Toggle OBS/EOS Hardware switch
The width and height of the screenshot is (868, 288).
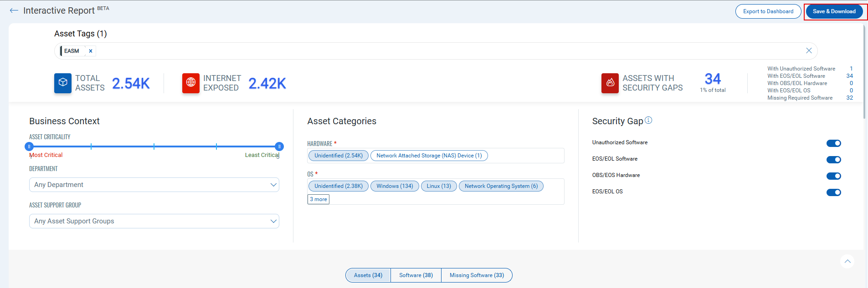click(x=834, y=176)
